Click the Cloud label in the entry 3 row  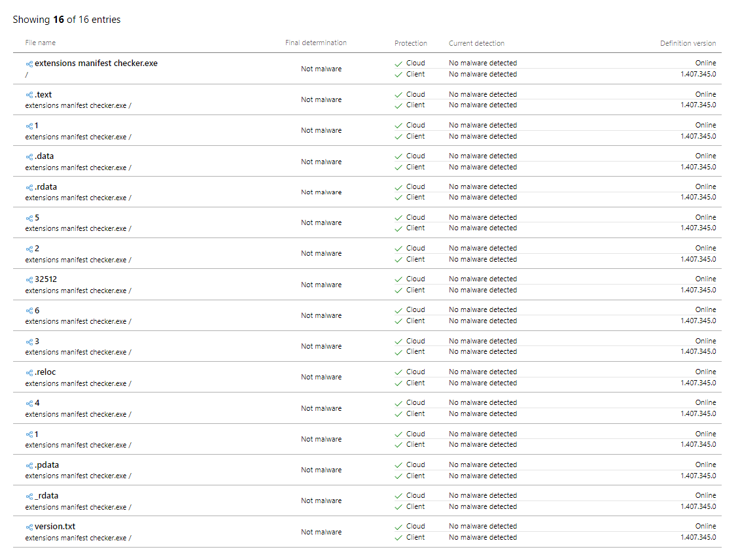coord(415,341)
